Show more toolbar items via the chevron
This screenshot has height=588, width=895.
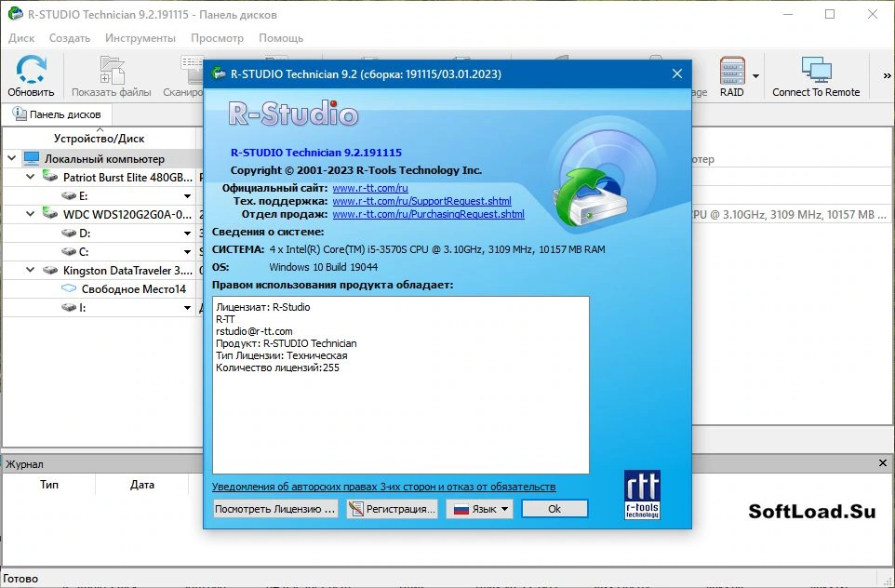pyautogui.click(x=887, y=75)
